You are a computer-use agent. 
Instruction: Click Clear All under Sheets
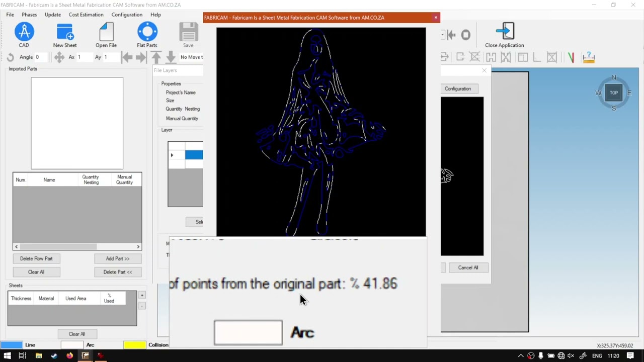[77, 334]
